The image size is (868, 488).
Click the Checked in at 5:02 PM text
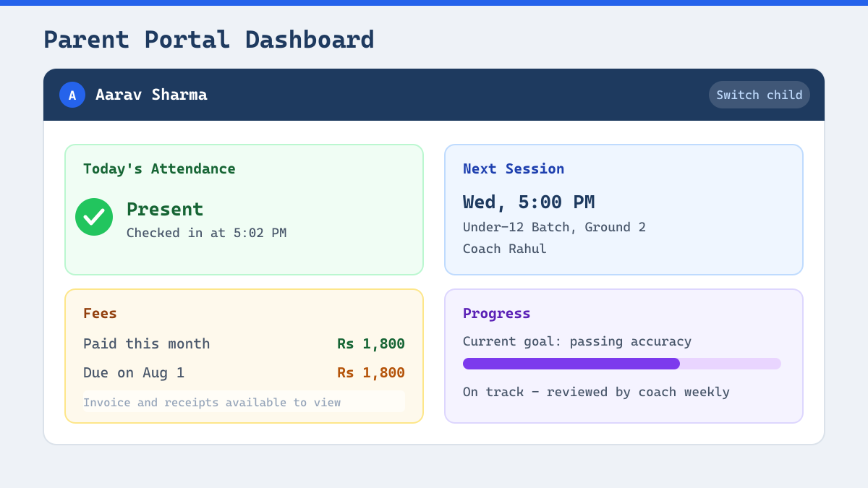pyautogui.click(x=206, y=233)
